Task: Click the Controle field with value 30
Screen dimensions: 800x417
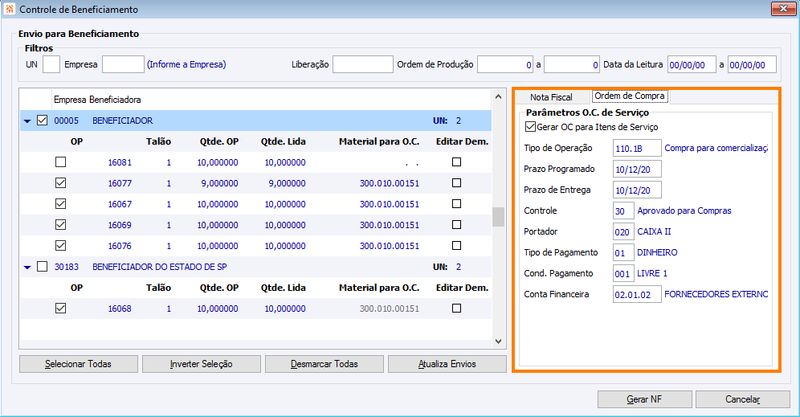Action: click(623, 211)
